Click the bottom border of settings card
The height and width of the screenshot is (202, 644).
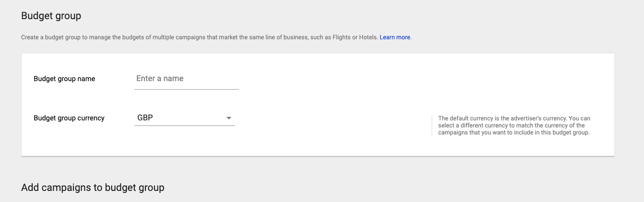tap(318, 156)
